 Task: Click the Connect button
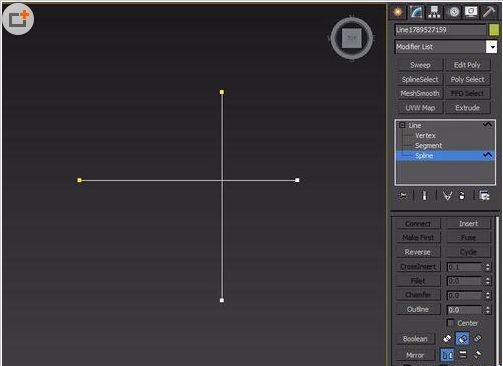pyautogui.click(x=418, y=223)
